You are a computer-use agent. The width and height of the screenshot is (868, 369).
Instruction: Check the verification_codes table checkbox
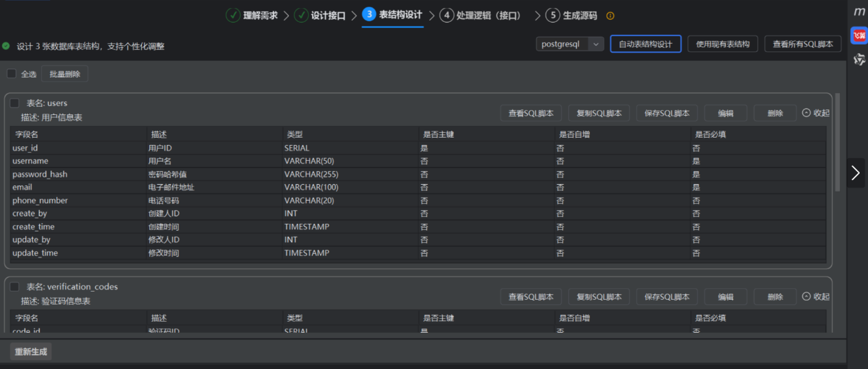(14, 287)
